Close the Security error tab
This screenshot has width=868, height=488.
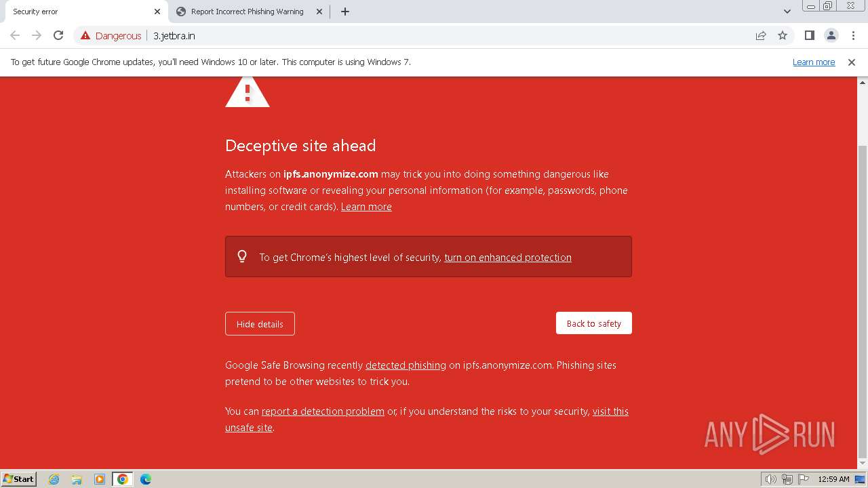[157, 12]
